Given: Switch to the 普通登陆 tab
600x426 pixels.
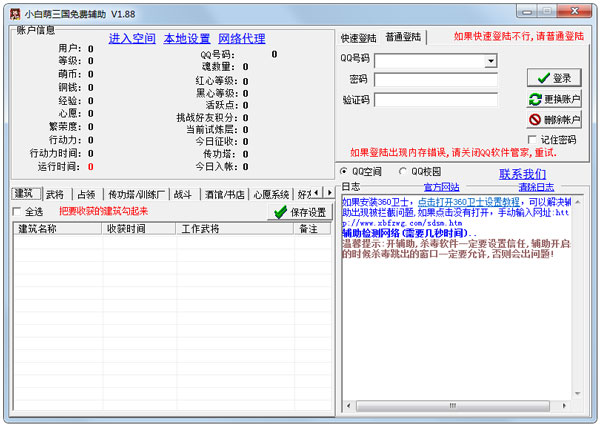Looking at the screenshot, I should [403, 37].
